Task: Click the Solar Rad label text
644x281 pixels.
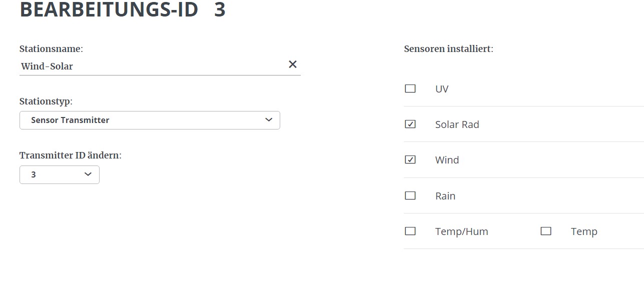Action: [457, 124]
